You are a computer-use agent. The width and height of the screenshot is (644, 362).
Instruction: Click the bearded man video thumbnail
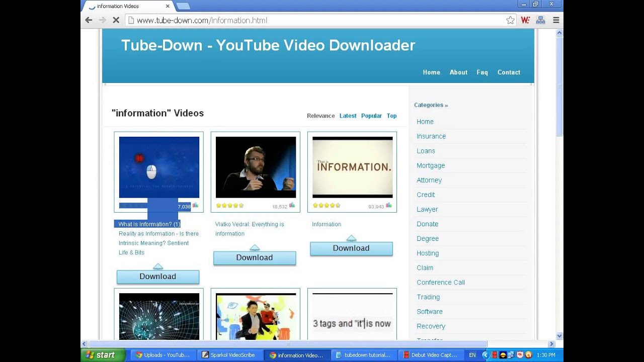coord(256,167)
